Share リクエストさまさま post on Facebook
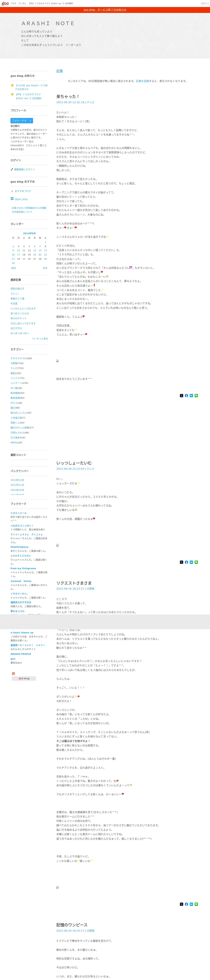The image size is (210, 980). (x=186, y=904)
